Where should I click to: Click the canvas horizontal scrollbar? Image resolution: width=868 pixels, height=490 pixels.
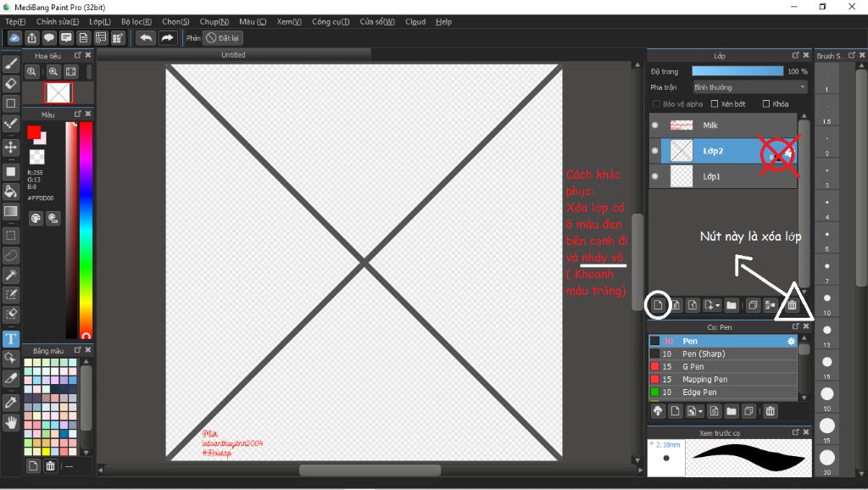(370, 470)
